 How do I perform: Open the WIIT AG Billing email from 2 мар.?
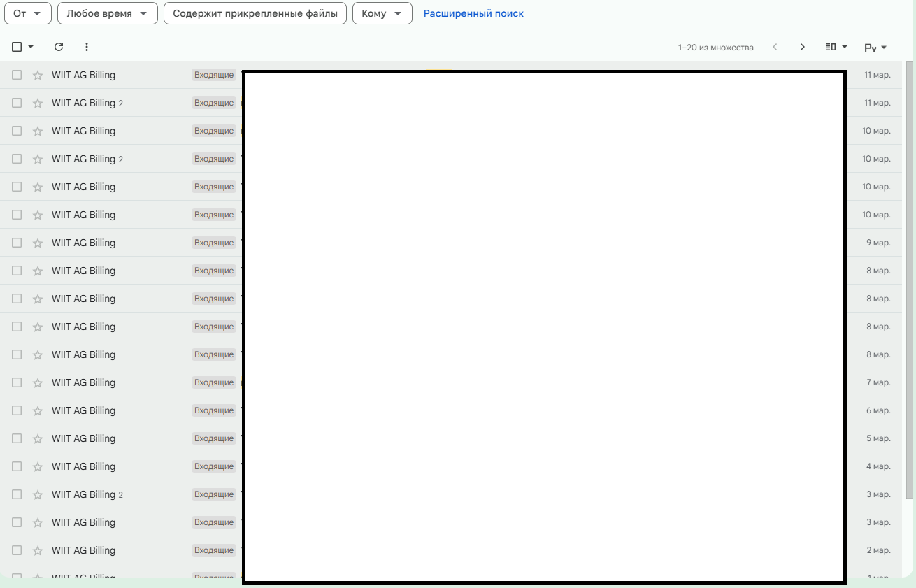(450, 550)
